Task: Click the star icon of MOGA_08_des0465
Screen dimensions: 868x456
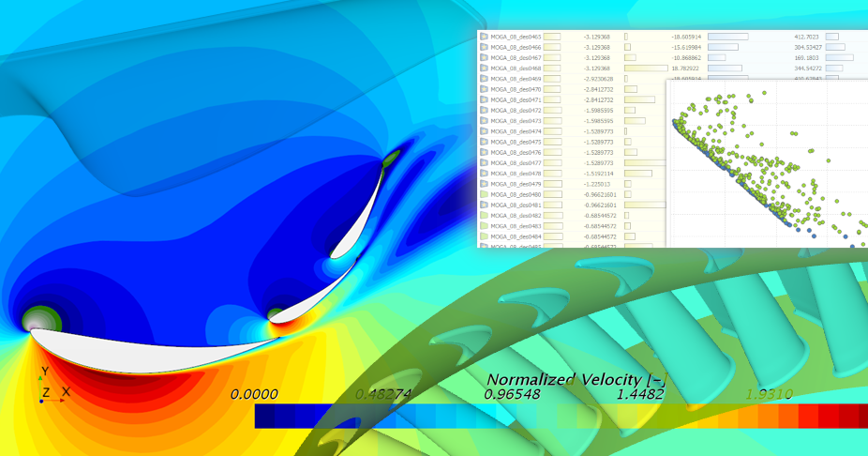Action: [484, 37]
